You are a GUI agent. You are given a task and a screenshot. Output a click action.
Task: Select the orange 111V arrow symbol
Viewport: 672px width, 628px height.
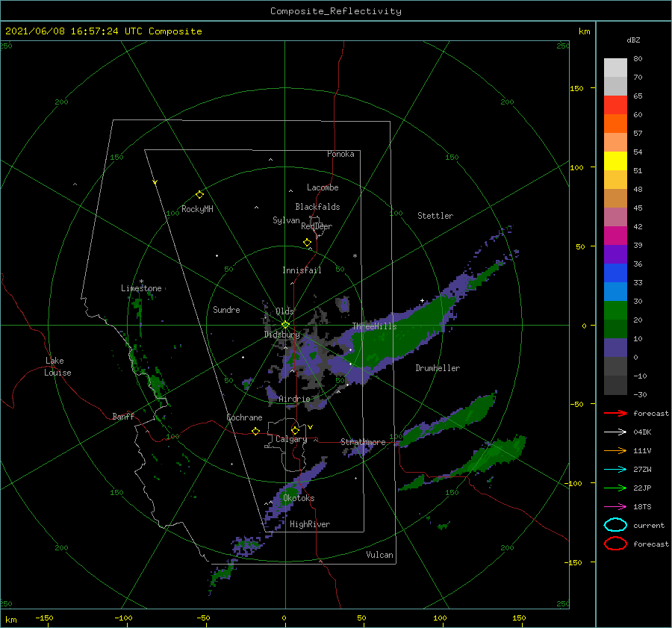click(x=615, y=450)
